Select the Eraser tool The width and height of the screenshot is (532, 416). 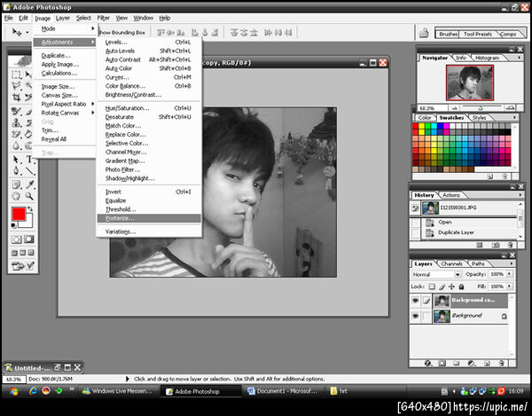16,134
